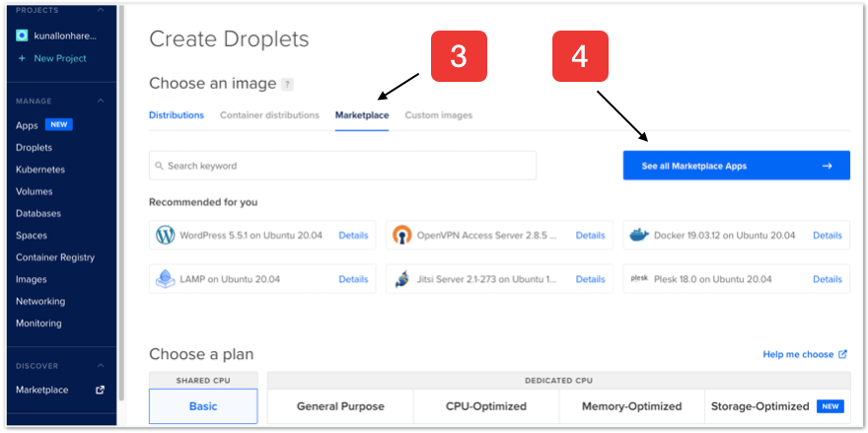Collapse the Manage section chevron
This screenshot has width=868, height=433.
click(101, 101)
